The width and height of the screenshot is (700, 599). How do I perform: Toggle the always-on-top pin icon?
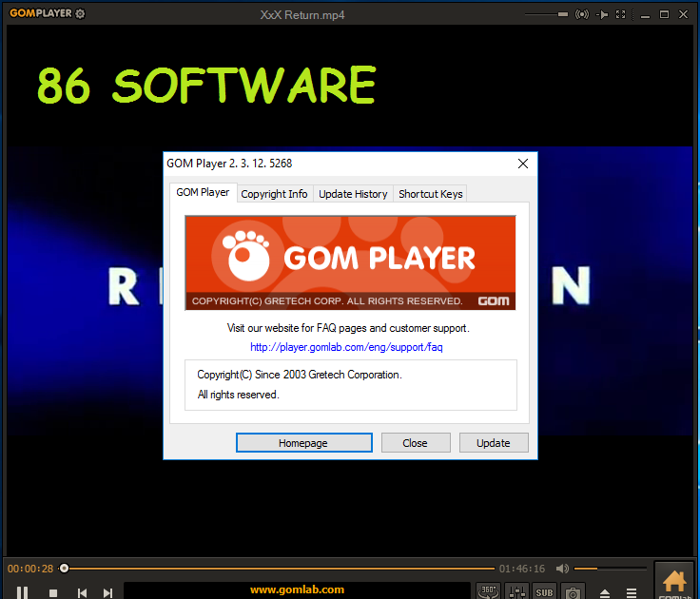tap(602, 14)
